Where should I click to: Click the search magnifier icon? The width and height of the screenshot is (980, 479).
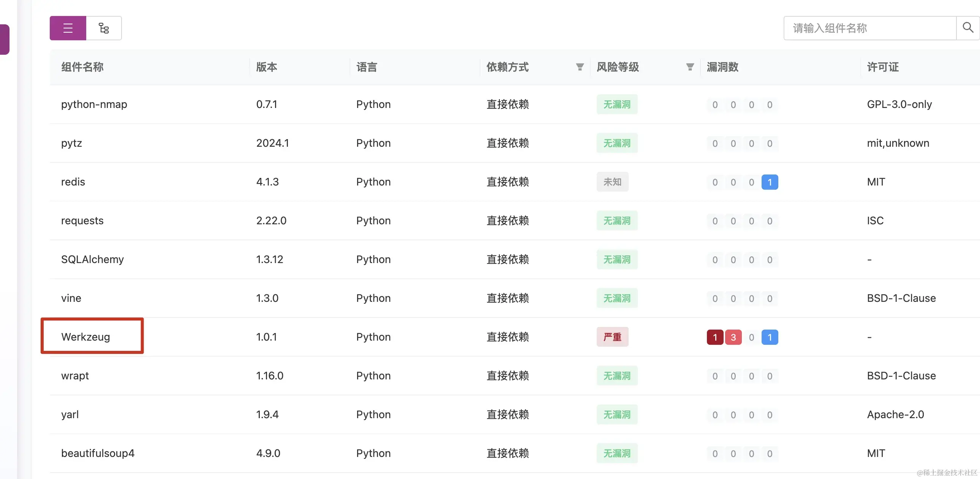tap(967, 27)
